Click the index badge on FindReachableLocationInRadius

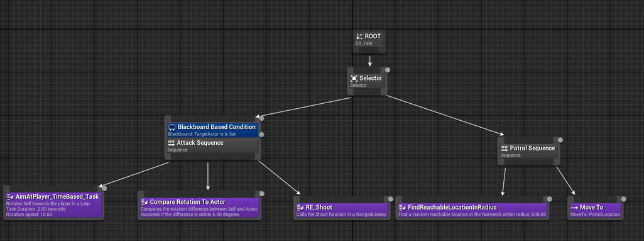point(550,199)
